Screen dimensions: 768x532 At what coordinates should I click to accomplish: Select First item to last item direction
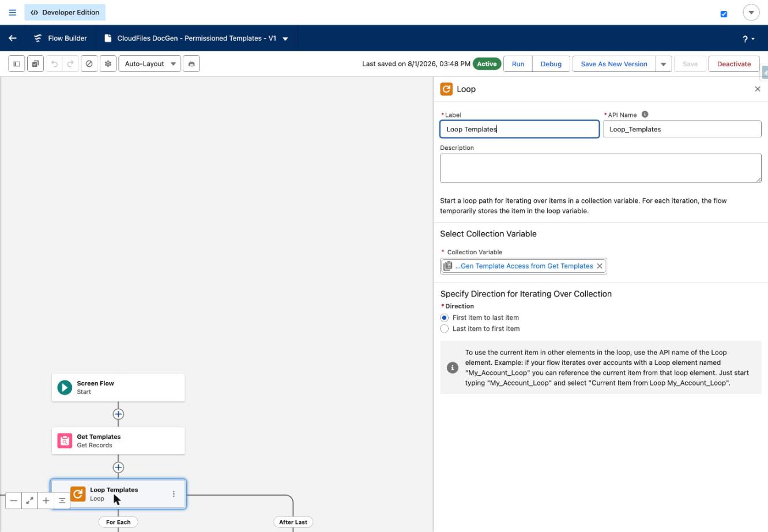click(444, 318)
